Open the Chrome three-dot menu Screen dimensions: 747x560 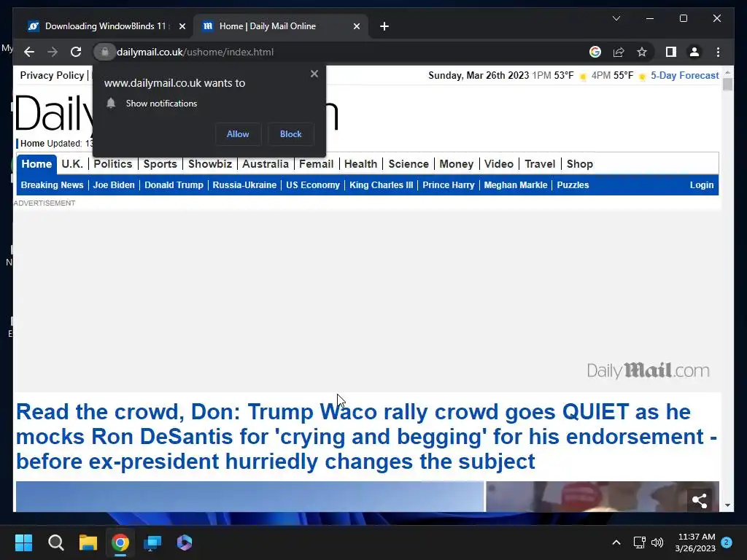[718, 52]
